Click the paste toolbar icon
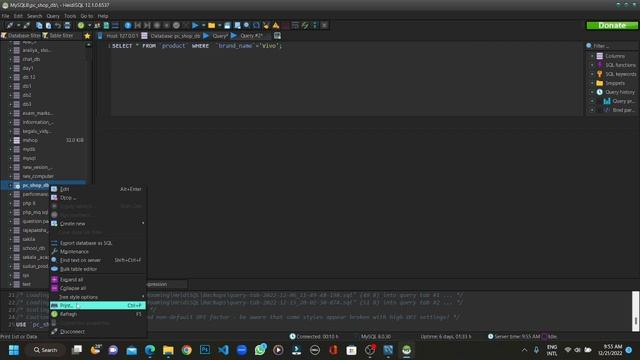The width and height of the screenshot is (640, 360). [x=48, y=25]
